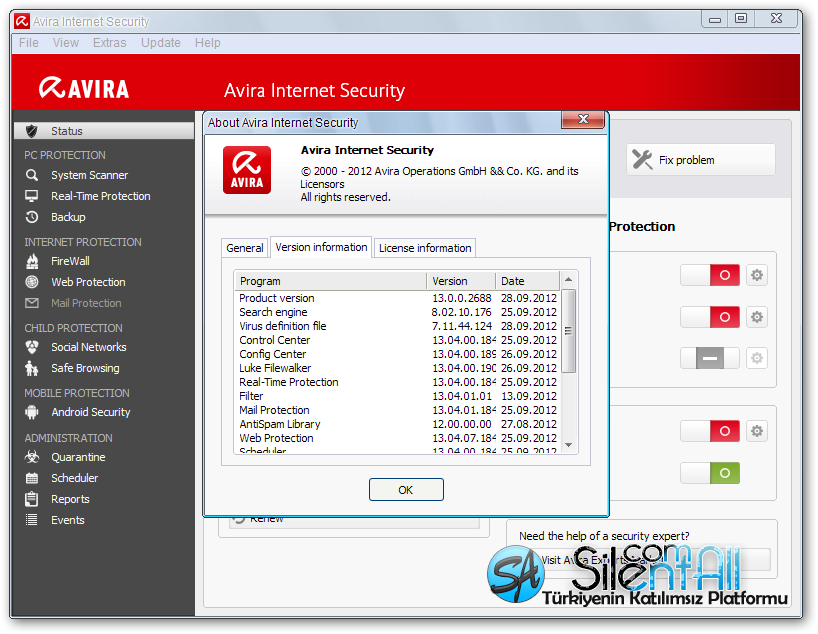Select the Web Protection row in version list
This screenshot has height=634, width=818.
pos(399,438)
